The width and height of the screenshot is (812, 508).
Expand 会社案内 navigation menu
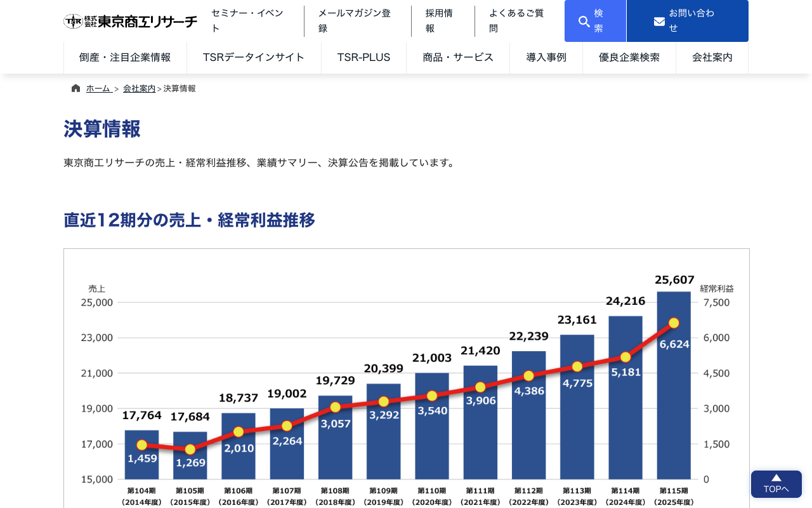pyautogui.click(x=712, y=57)
